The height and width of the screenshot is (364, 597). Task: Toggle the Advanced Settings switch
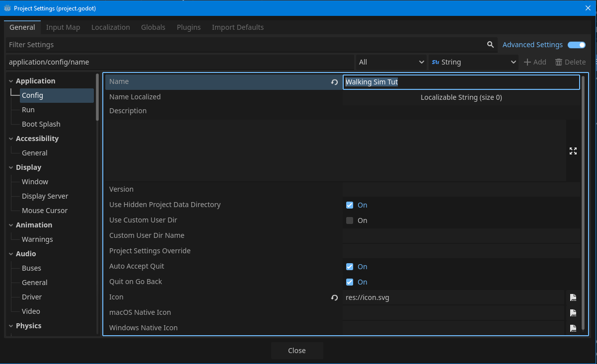pos(576,45)
